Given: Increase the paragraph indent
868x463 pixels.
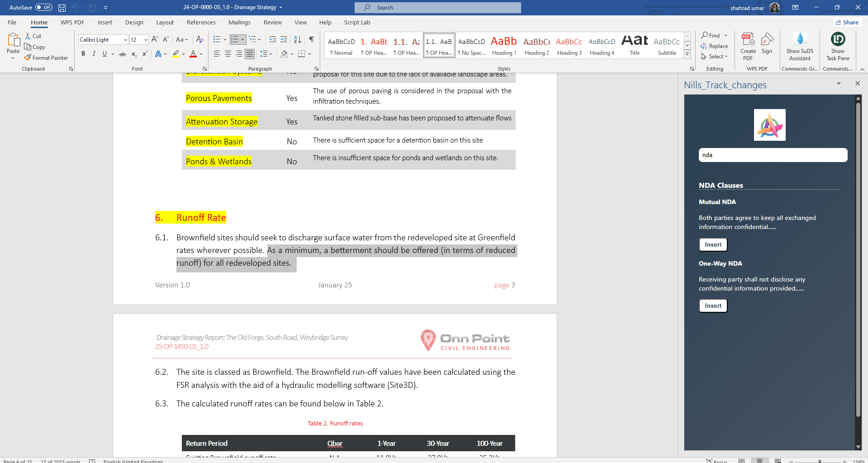Looking at the screenshot, I should click(284, 39).
